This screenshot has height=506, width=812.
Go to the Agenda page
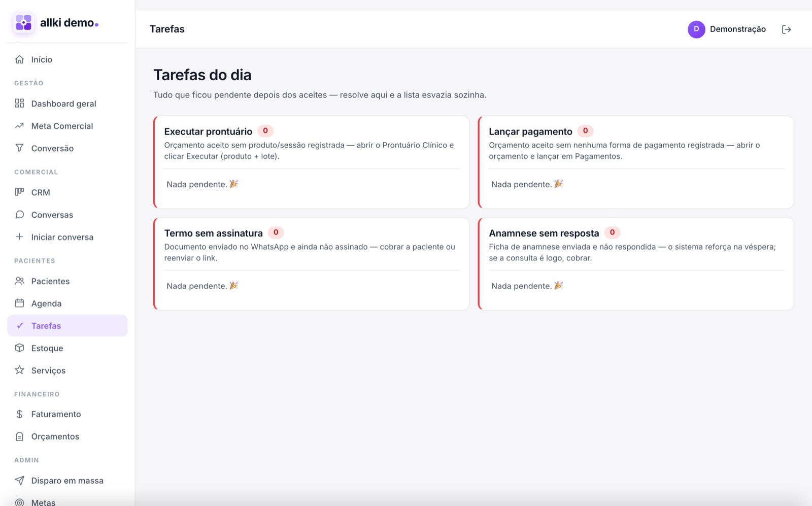[67, 303]
